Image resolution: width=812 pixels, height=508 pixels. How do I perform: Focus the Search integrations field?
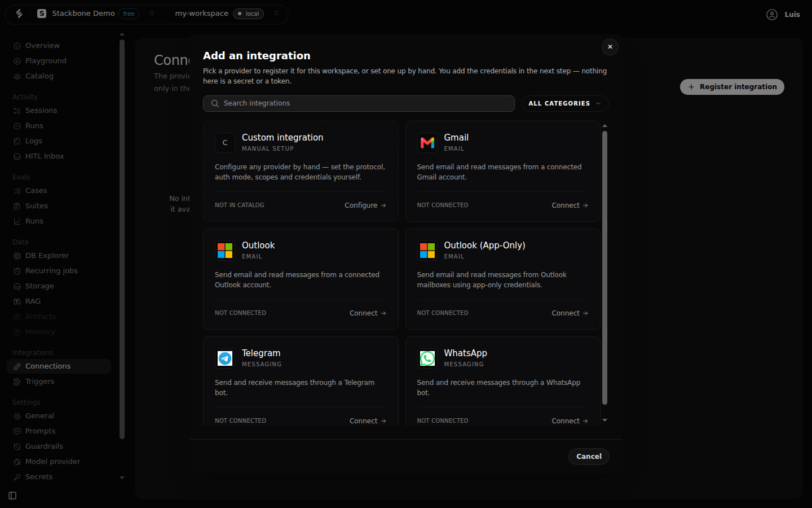click(359, 103)
